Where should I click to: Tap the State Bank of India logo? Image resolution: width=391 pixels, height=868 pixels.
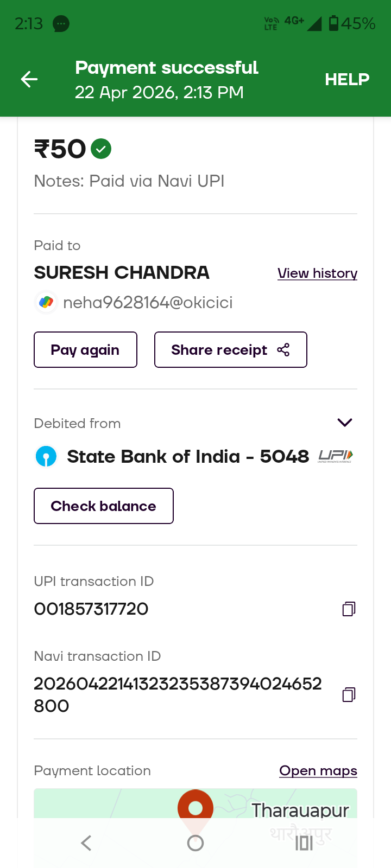coord(46,456)
